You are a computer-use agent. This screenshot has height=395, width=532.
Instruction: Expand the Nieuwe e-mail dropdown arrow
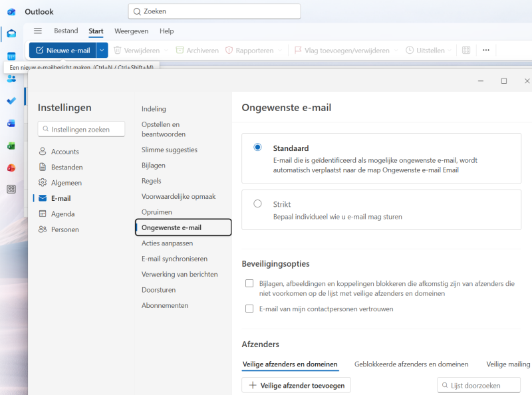(102, 50)
